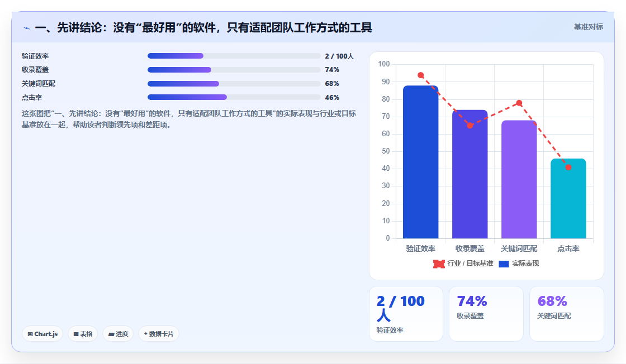Screen dimensions: 626x364
Task: Click the 收录覆盖 label in the progress list
Action: tap(35, 70)
